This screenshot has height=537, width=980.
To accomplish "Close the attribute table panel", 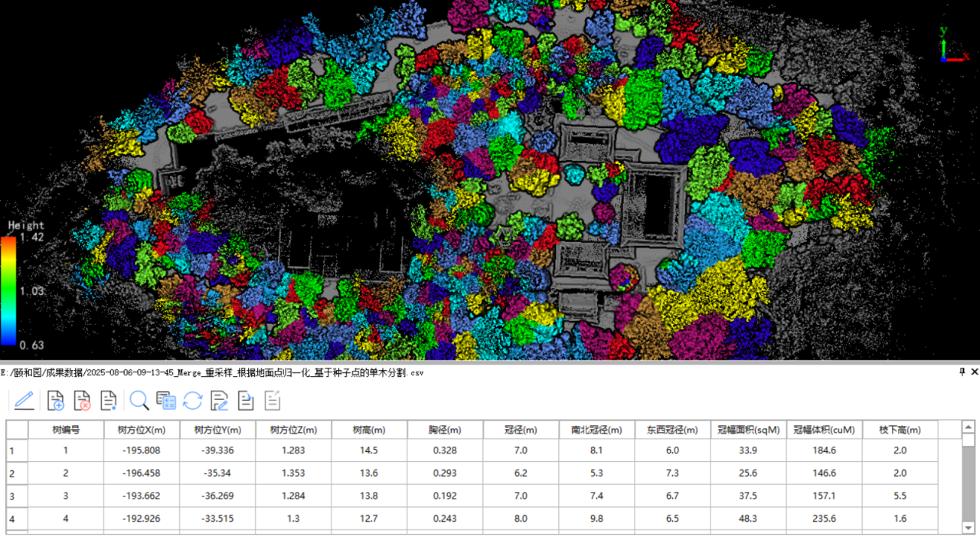I will (x=974, y=372).
